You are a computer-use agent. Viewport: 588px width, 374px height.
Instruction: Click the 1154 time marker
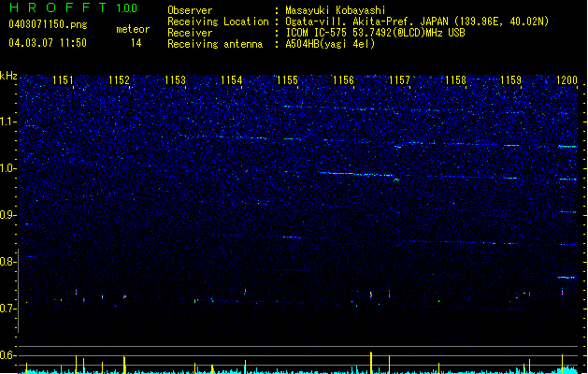tap(232, 80)
